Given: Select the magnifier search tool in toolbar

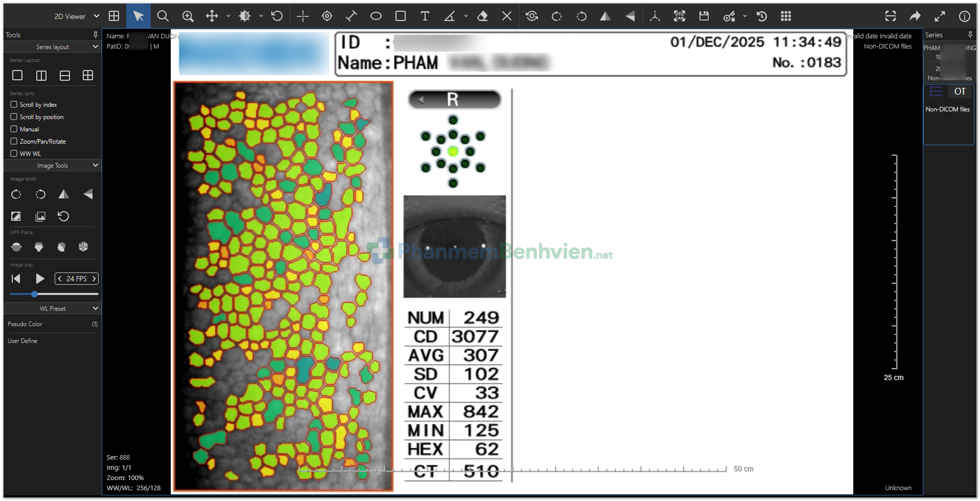Looking at the screenshot, I should (x=163, y=16).
